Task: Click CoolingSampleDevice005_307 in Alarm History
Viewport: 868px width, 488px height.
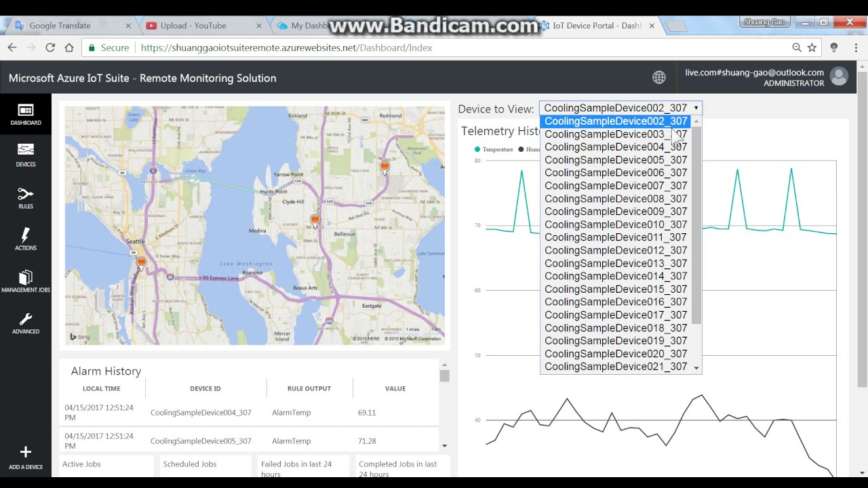Action: point(201,441)
